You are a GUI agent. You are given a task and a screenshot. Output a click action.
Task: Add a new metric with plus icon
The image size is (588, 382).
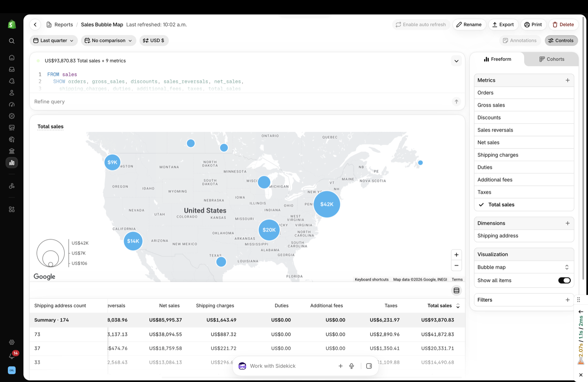click(568, 80)
